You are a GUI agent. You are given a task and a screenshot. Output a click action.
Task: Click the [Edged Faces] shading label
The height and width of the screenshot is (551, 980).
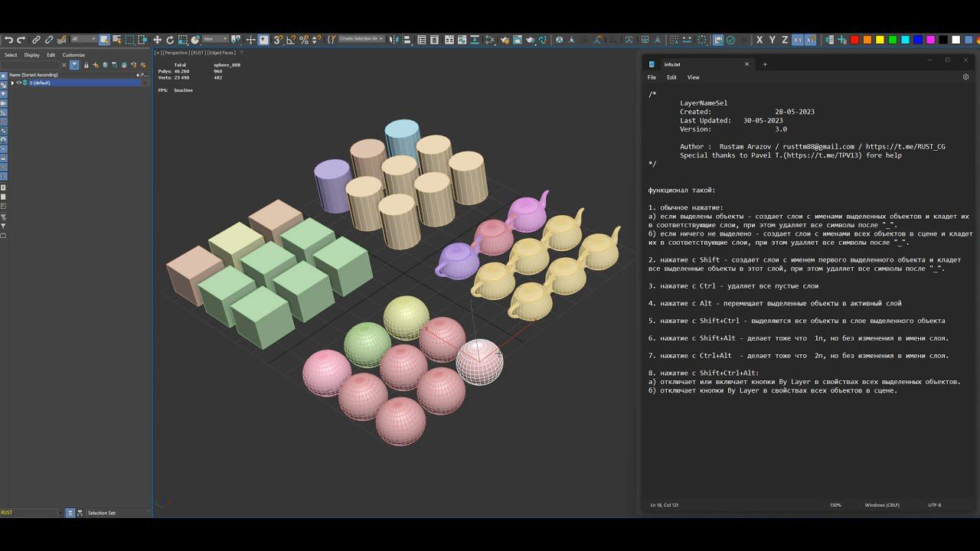coord(222,53)
